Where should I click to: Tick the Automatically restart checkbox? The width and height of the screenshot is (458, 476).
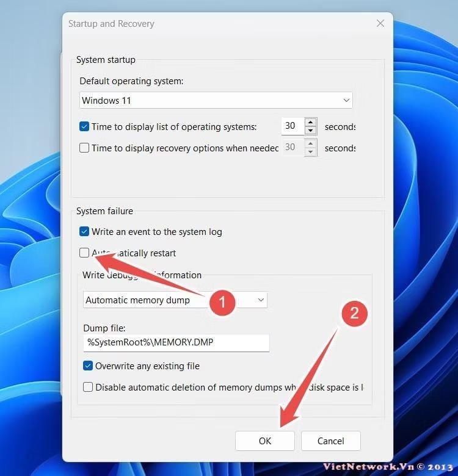coord(84,253)
